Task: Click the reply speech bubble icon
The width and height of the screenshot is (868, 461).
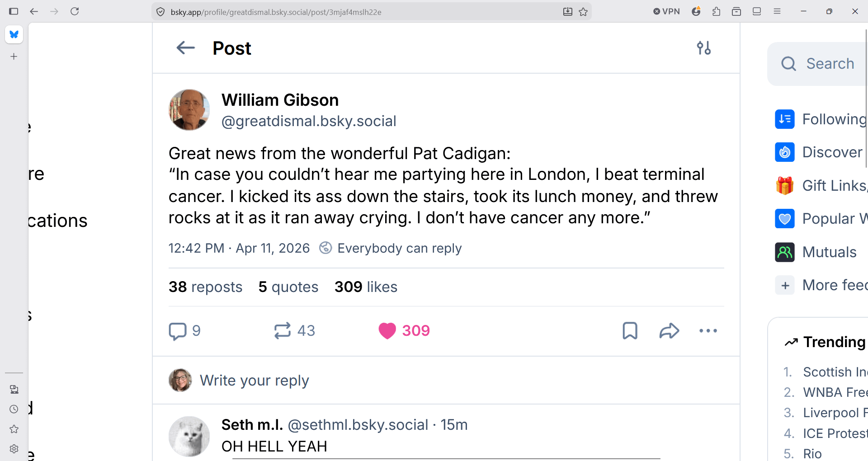Action: coord(178,331)
